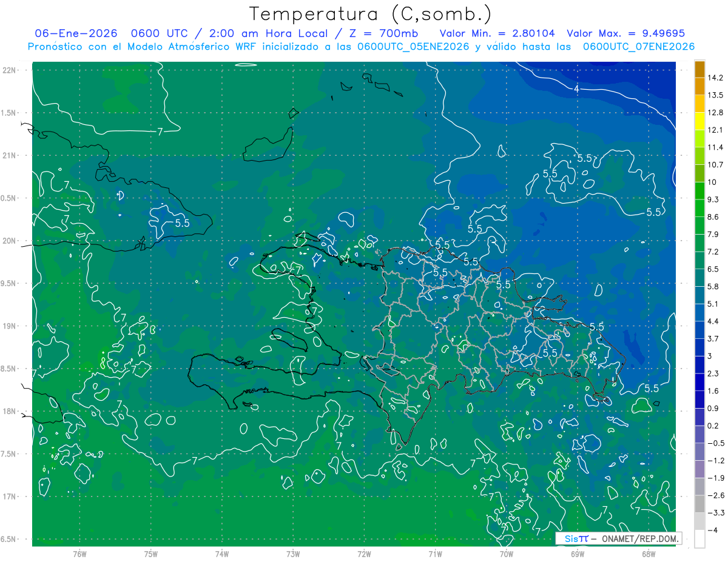
Task: Click the "12.8" colorbar value
Action: pyautogui.click(x=715, y=113)
